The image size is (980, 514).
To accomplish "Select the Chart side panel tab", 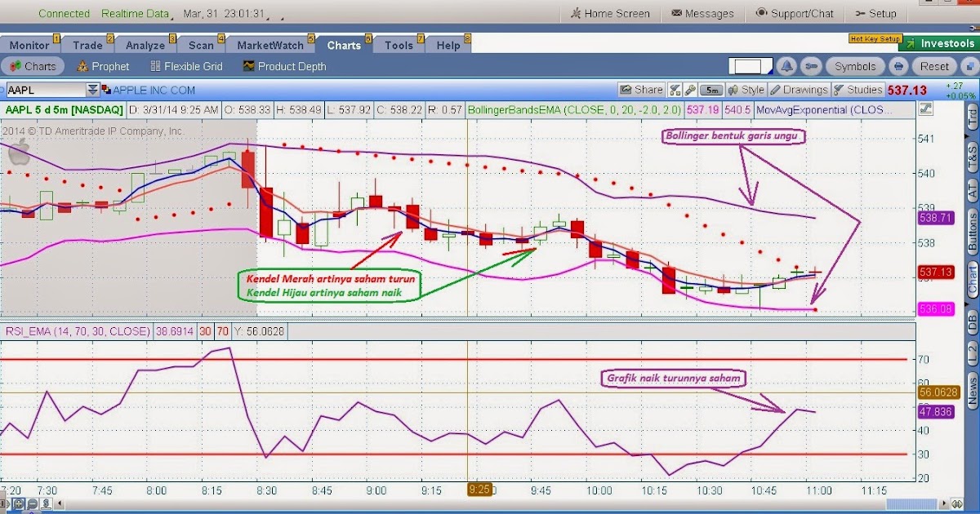I will pos(972,280).
